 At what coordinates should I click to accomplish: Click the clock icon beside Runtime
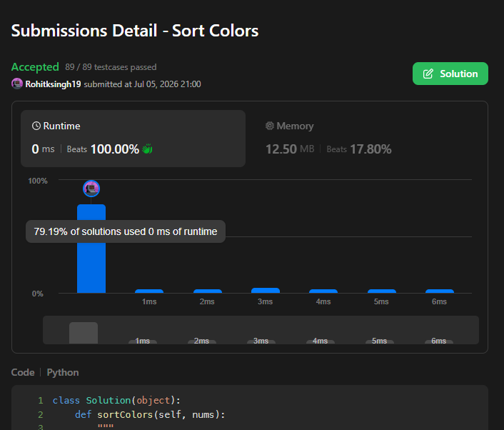click(36, 126)
